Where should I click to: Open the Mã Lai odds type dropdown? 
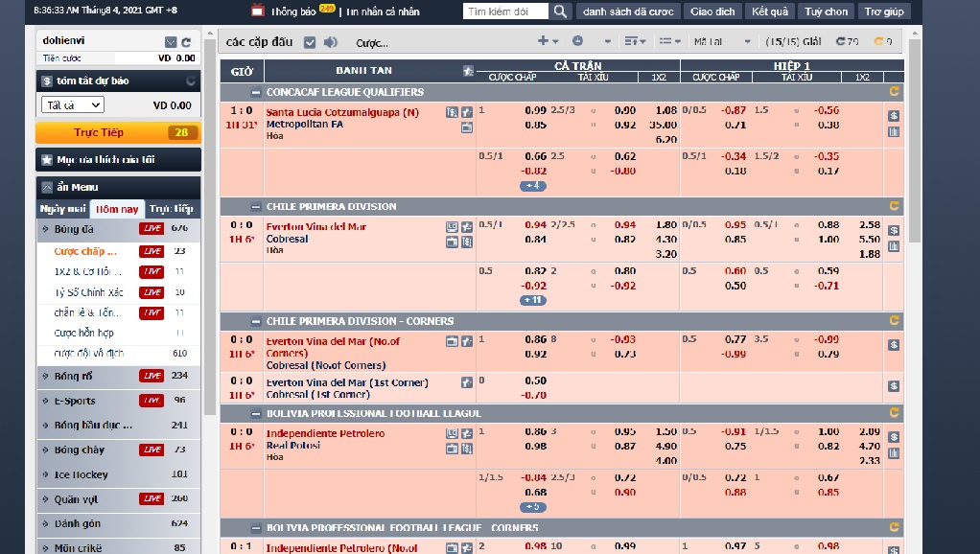pos(722,41)
